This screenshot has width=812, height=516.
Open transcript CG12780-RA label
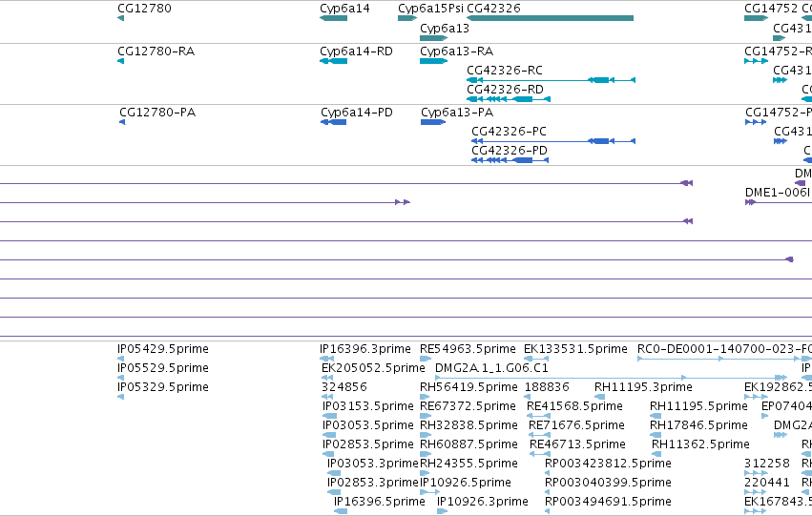[x=156, y=52]
